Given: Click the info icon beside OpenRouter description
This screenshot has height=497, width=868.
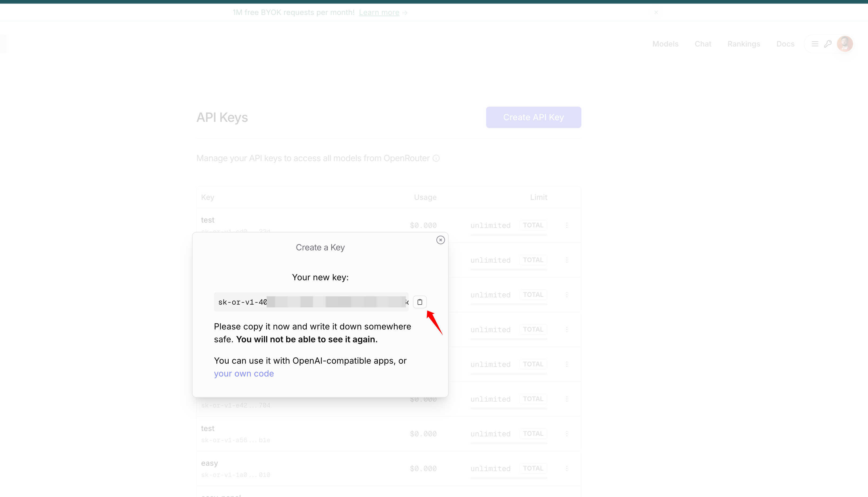Looking at the screenshot, I should point(436,158).
